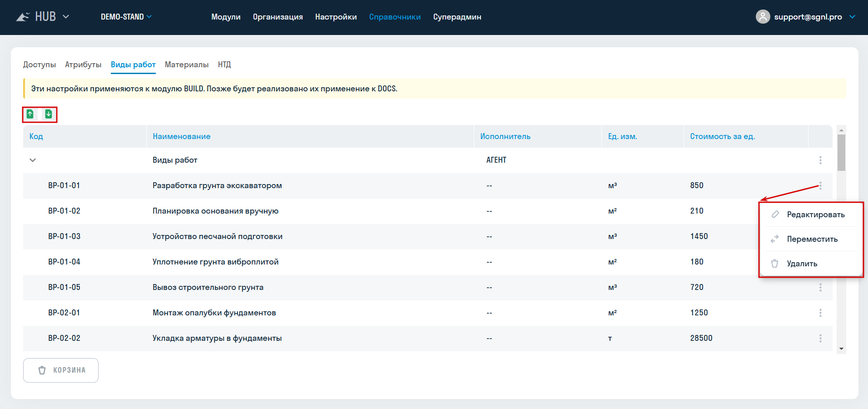The width and height of the screenshot is (868, 409).
Task: Open the Модули top menu
Action: (x=226, y=17)
